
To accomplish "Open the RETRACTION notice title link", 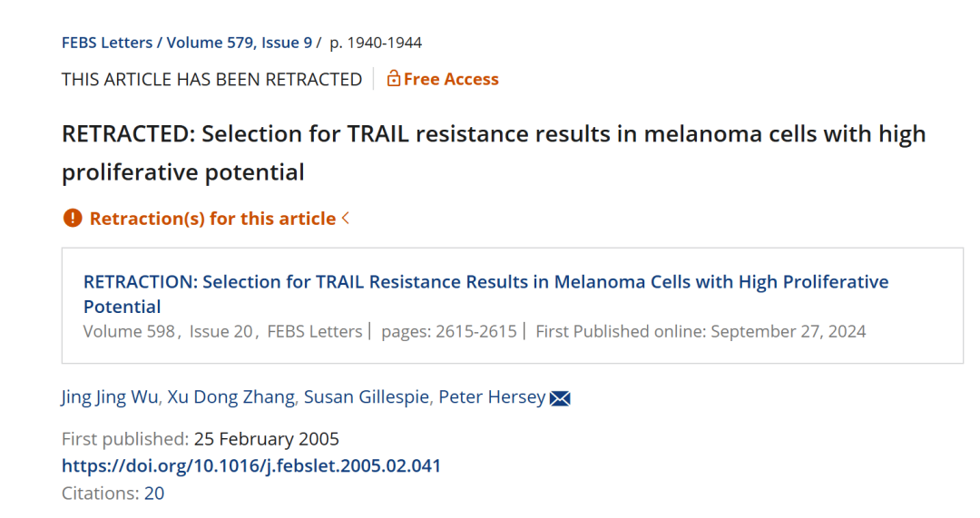I will point(485,294).
